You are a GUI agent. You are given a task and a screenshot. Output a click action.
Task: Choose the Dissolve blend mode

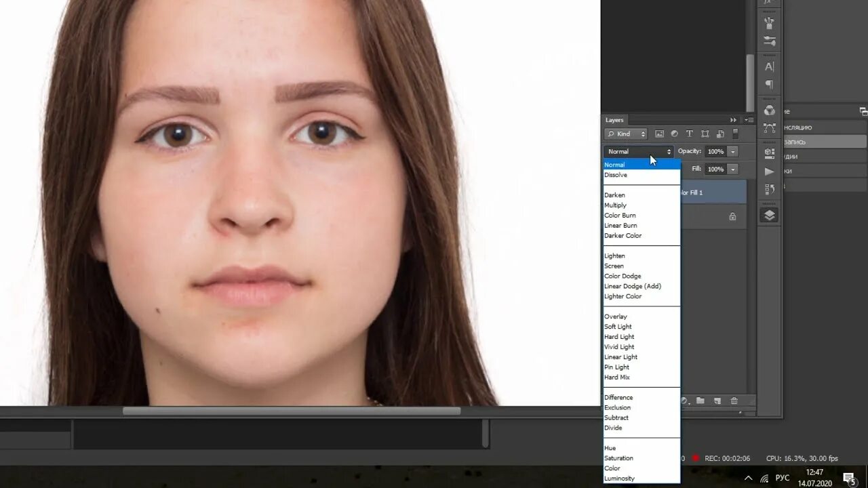(642, 175)
